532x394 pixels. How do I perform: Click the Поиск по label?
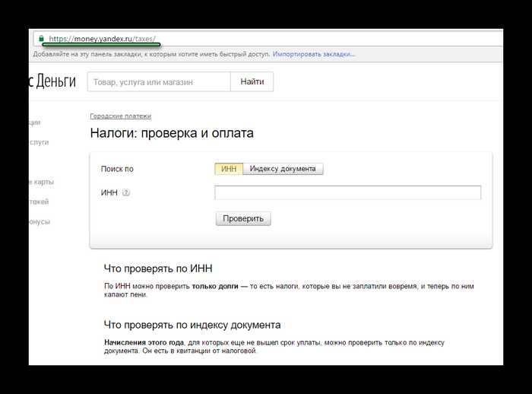pyautogui.click(x=117, y=169)
